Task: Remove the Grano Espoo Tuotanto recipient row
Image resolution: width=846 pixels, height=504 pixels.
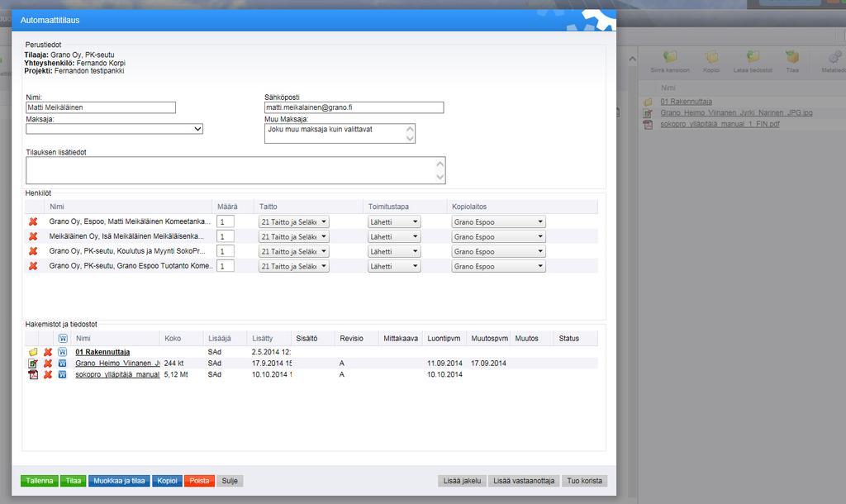Action: click(x=33, y=266)
